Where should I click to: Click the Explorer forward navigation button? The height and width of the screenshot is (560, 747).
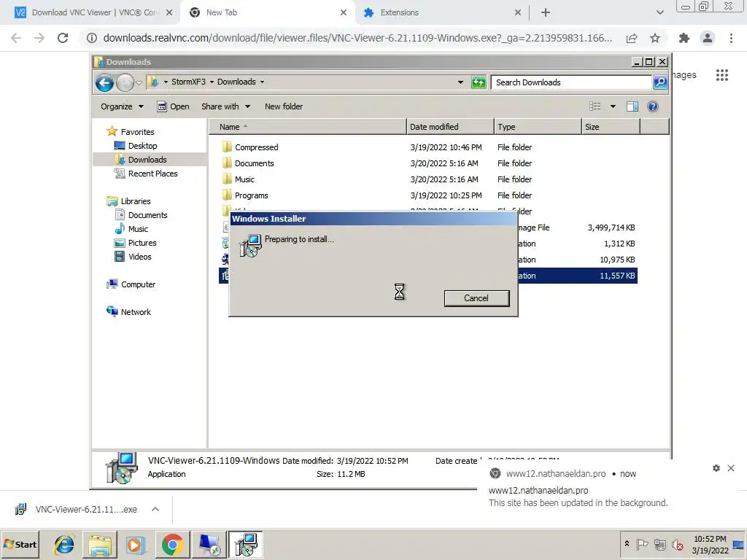coord(125,83)
